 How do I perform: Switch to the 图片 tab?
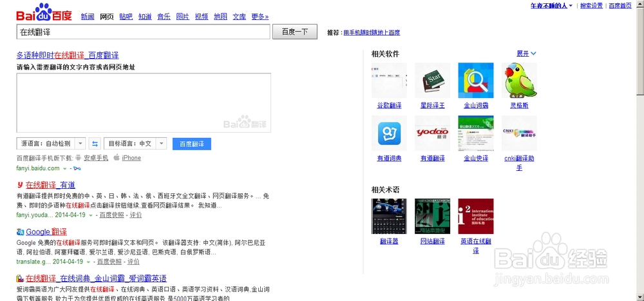(183, 17)
